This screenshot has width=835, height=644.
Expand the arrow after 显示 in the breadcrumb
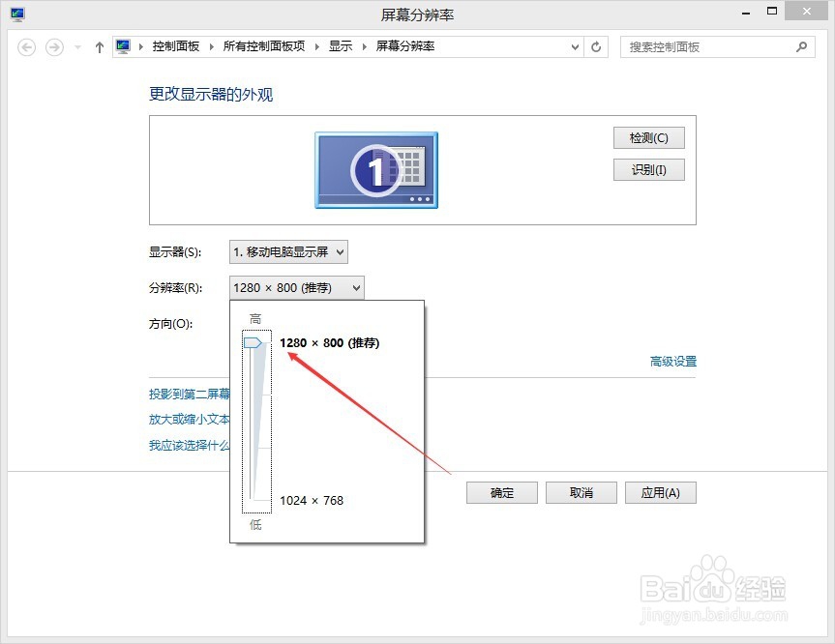point(364,46)
